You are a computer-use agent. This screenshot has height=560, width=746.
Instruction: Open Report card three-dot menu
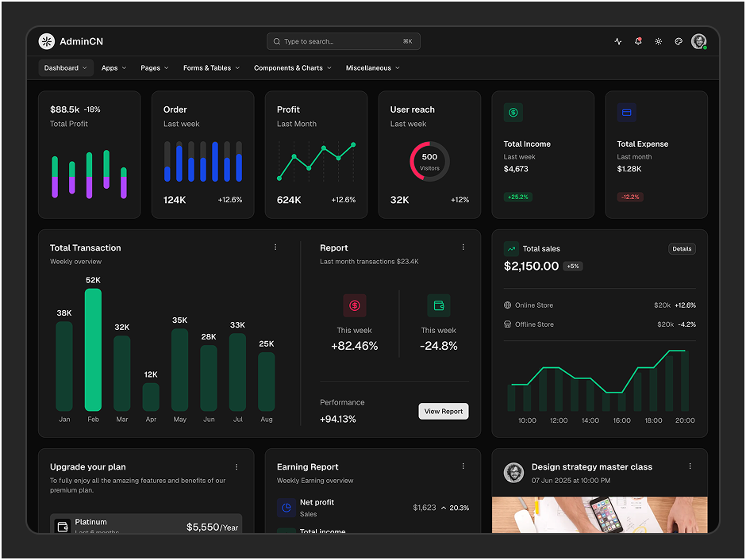[x=463, y=247]
